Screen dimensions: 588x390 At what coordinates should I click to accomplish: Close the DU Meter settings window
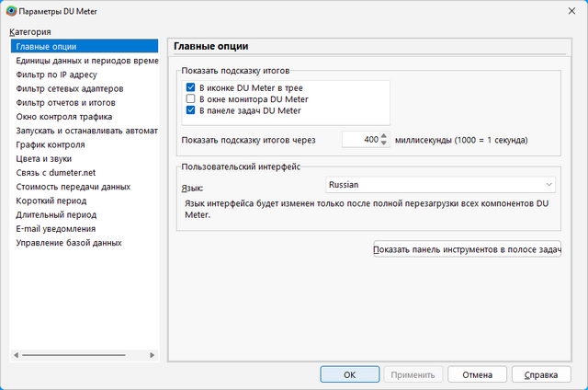coord(566,10)
